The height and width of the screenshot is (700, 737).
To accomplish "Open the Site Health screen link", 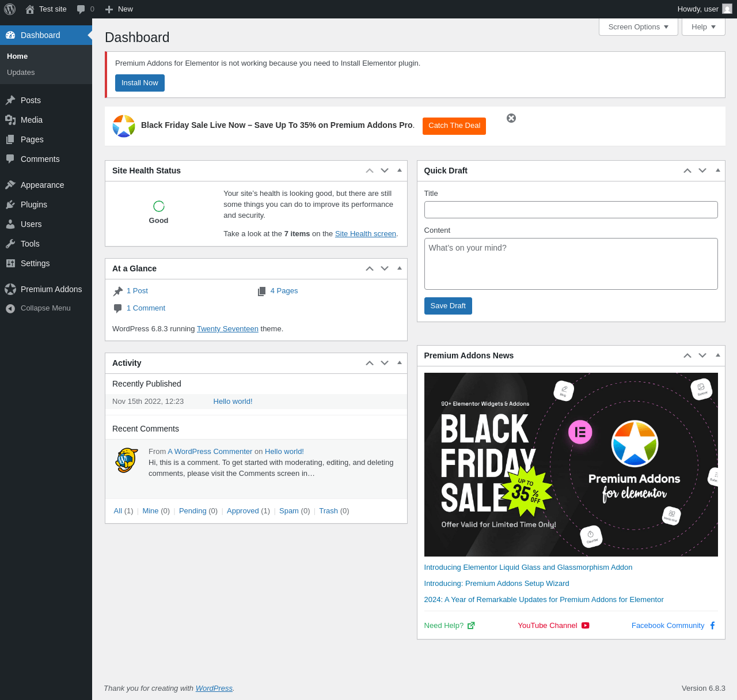I will coord(366,234).
